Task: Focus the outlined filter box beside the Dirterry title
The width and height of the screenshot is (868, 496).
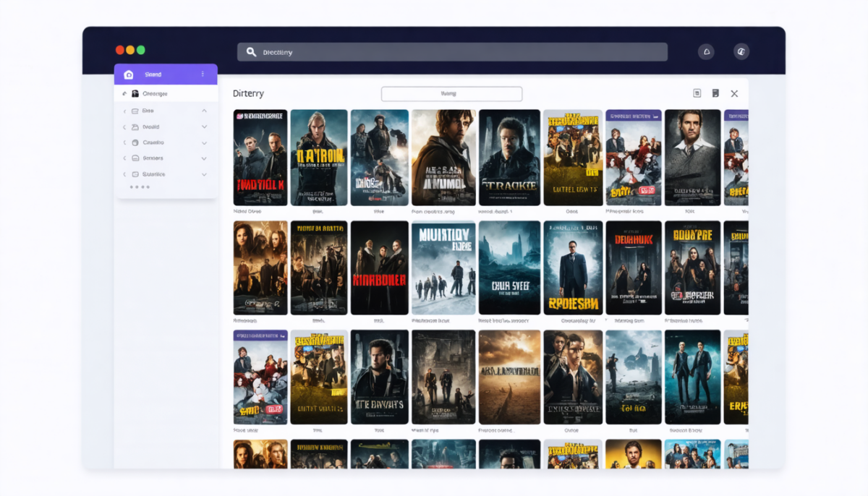Action: coord(451,94)
